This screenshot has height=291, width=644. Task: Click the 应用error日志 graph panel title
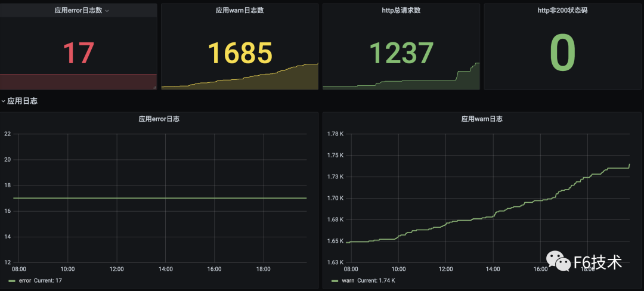159,119
